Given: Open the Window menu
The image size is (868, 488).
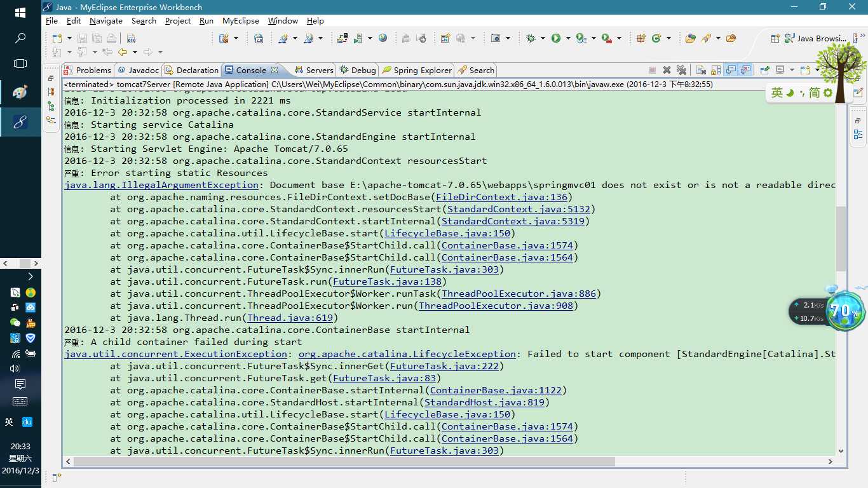Looking at the screenshot, I should click(x=283, y=21).
